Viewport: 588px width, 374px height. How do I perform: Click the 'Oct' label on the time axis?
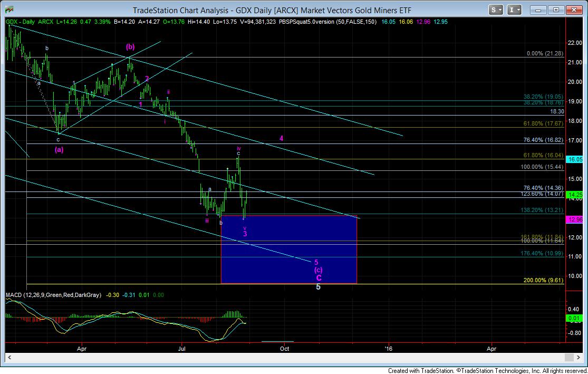[x=285, y=349]
